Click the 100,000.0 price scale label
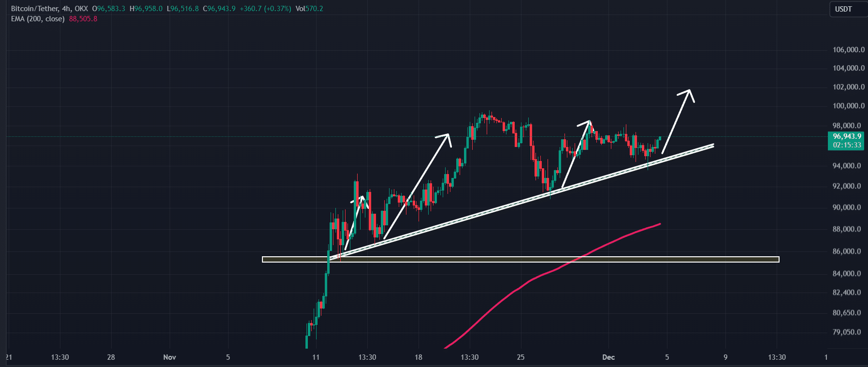Image resolution: width=868 pixels, height=367 pixels. click(x=848, y=106)
